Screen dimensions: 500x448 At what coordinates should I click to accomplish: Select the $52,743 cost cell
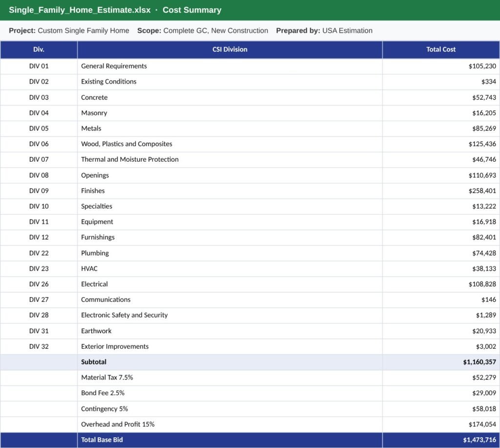click(x=441, y=97)
